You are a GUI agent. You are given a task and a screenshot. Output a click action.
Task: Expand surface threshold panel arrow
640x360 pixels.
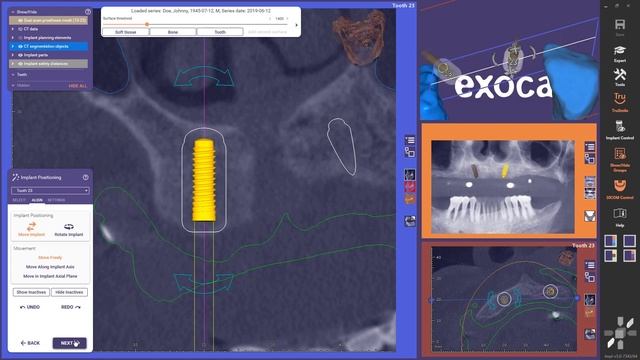(x=296, y=25)
